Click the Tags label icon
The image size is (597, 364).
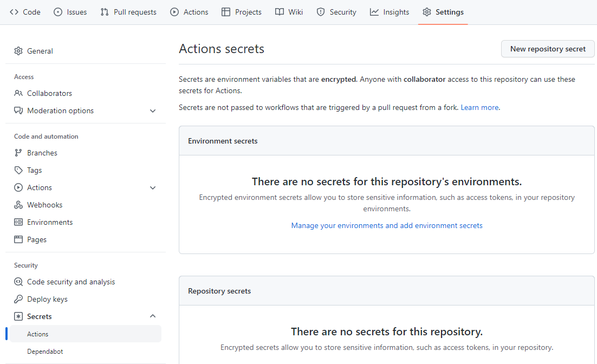(18, 170)
